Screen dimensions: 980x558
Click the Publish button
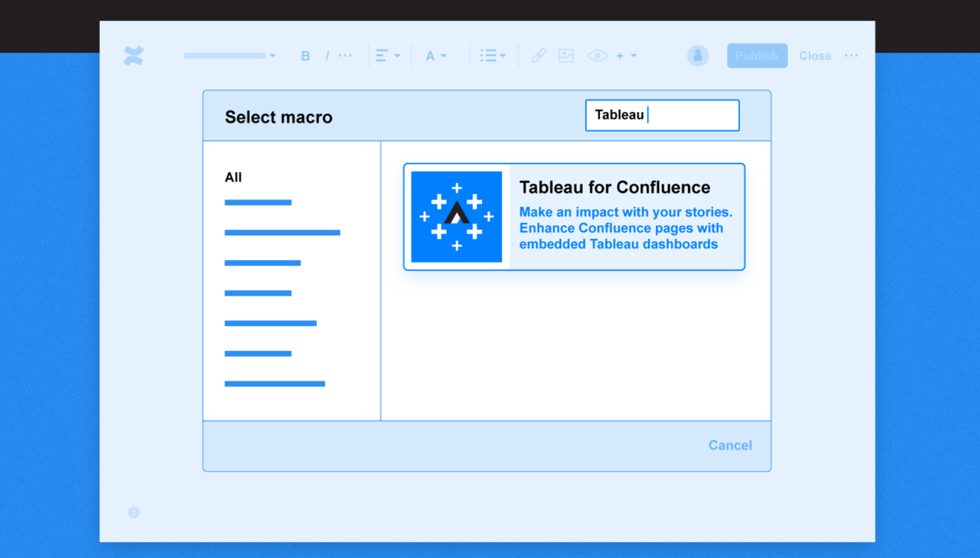click(x=757, y=55)
